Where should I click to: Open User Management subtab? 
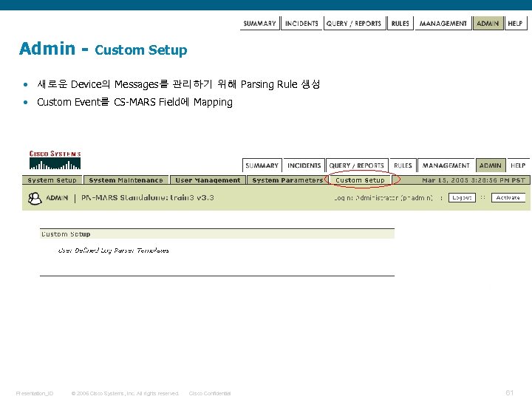pyautogui.click(x=208, y=180)
